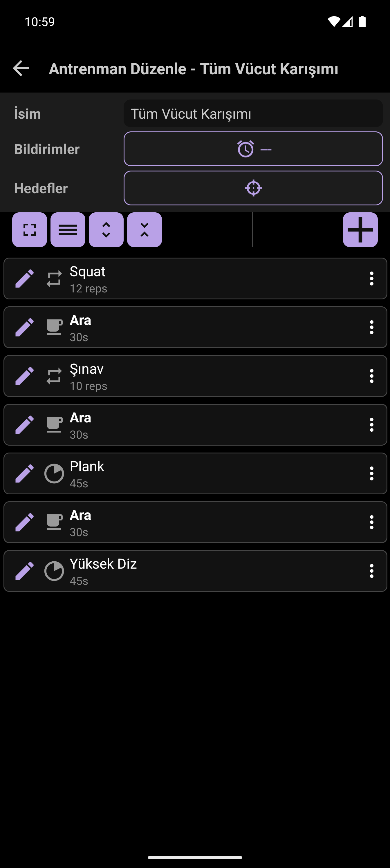Click the timer icon on Yüksek Diz
The height and width of the screenshot is (868, 390).
click(x=54, y=571)
